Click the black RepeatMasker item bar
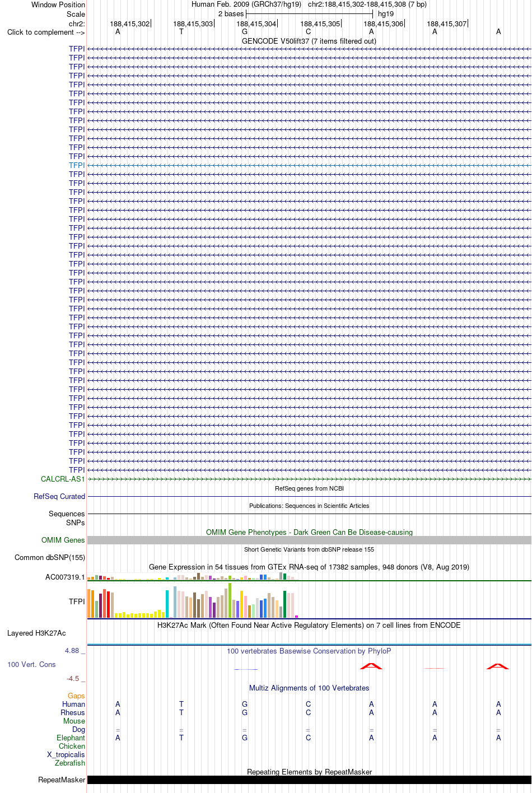This screenshot has width=532, height=793. click(309, 780)
